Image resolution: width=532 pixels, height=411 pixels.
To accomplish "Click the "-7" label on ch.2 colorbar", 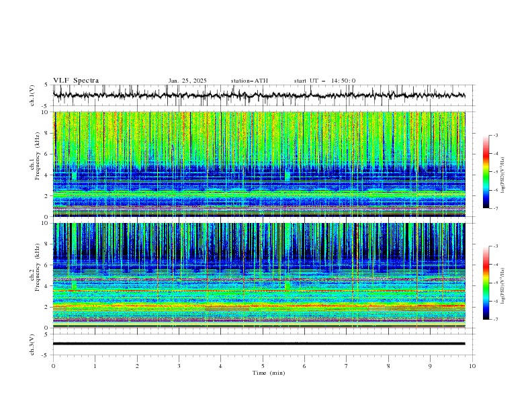I will point(495,320).
